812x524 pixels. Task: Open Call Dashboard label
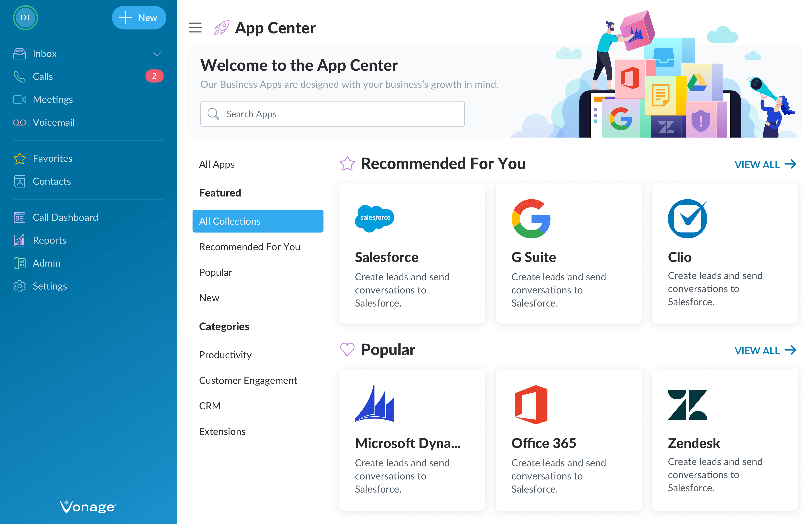(65, 217)
